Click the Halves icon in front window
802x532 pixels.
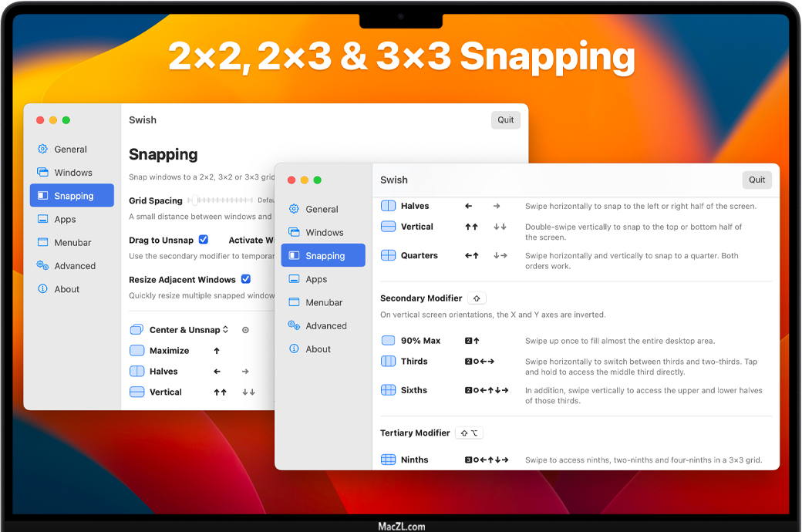click(x=388, y=206)
